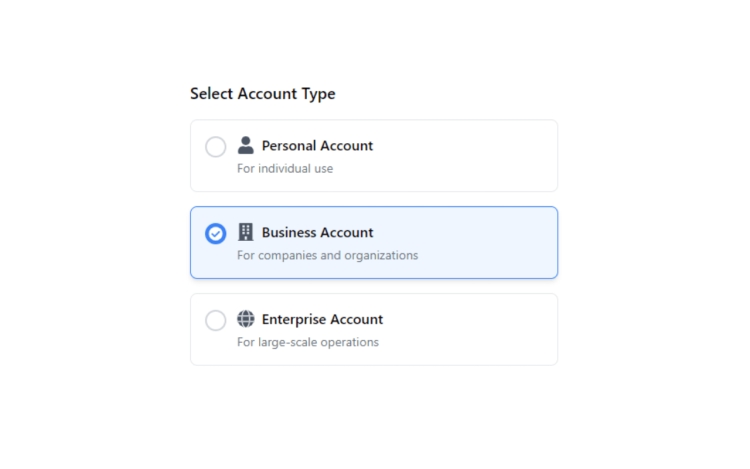Choose the Enterprise Account radio button
Image resolution: width=750 pixels, height=469 pixels.
tap(215, 320)
